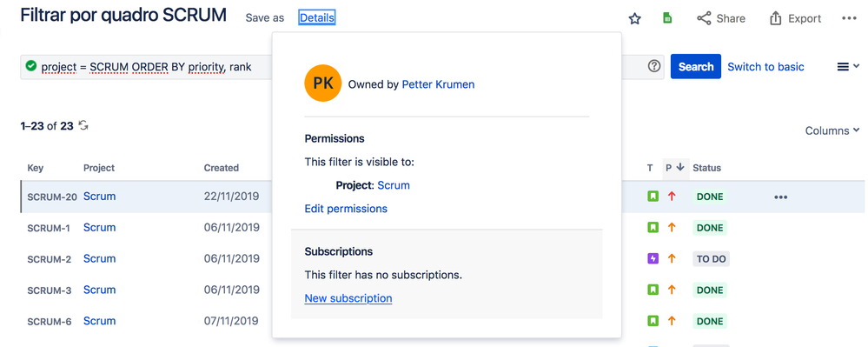Click story type icon in SCRUM-6 row
The width and height of the screenshot is (868, 347).
click(653, 320)
